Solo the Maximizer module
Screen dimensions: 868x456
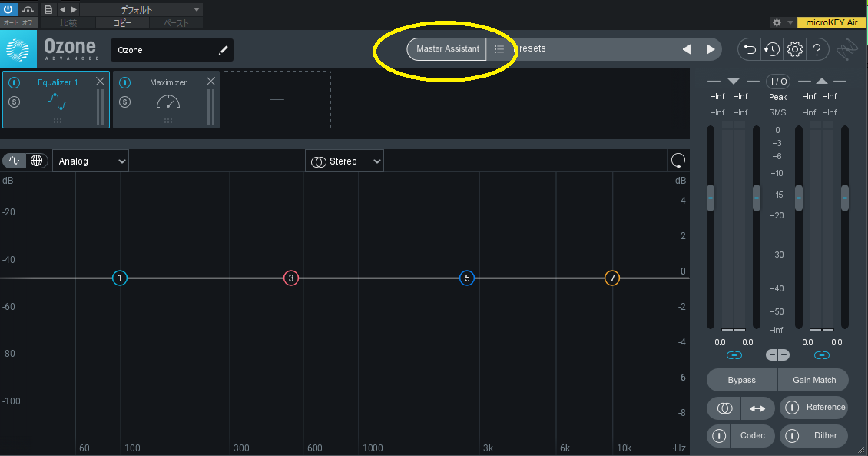coord(125,102)
